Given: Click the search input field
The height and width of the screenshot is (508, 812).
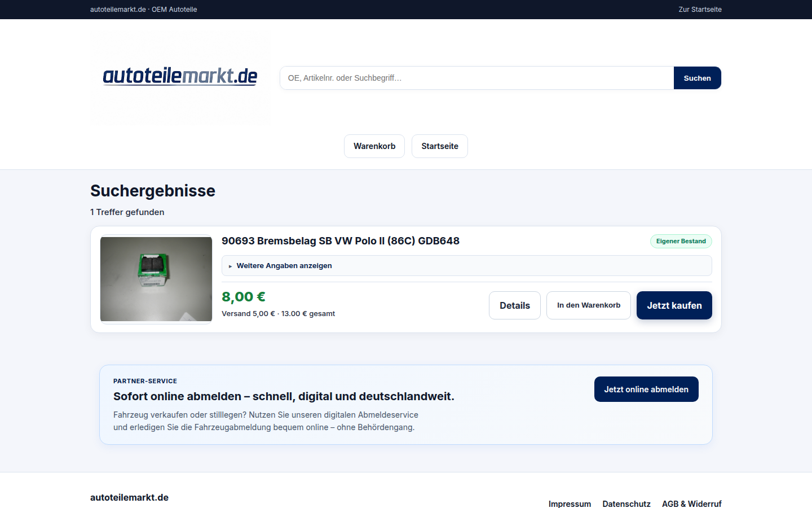Looking at the screenshot, I should tap(477, 78).
